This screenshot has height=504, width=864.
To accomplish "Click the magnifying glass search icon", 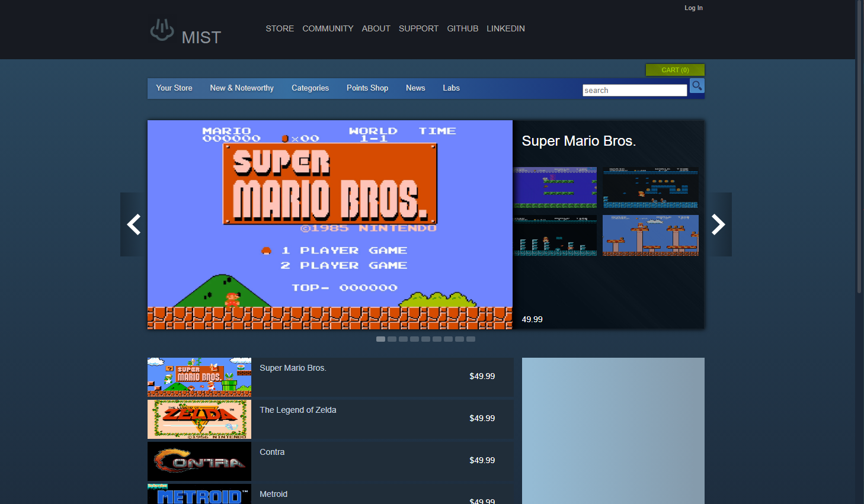I will point(697,86).
